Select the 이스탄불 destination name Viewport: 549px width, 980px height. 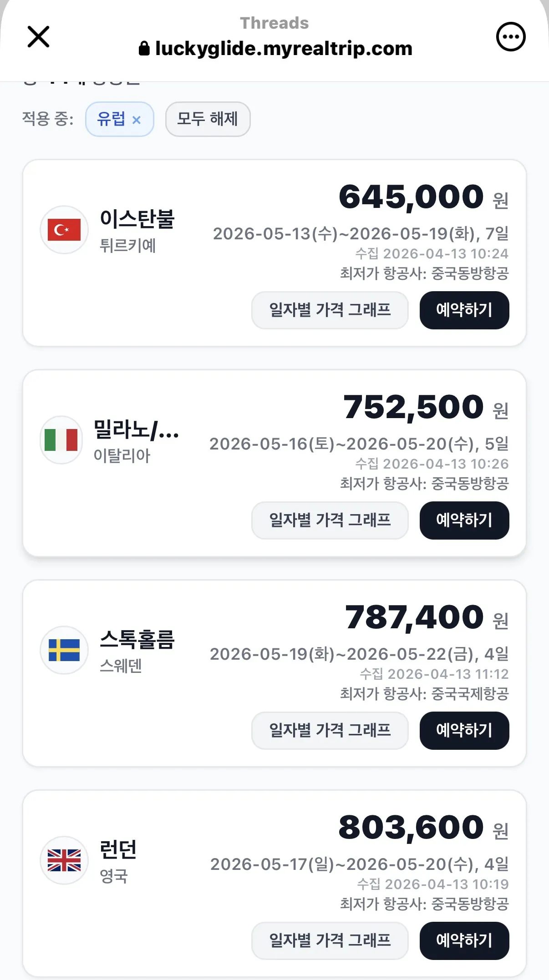point(137,219)
